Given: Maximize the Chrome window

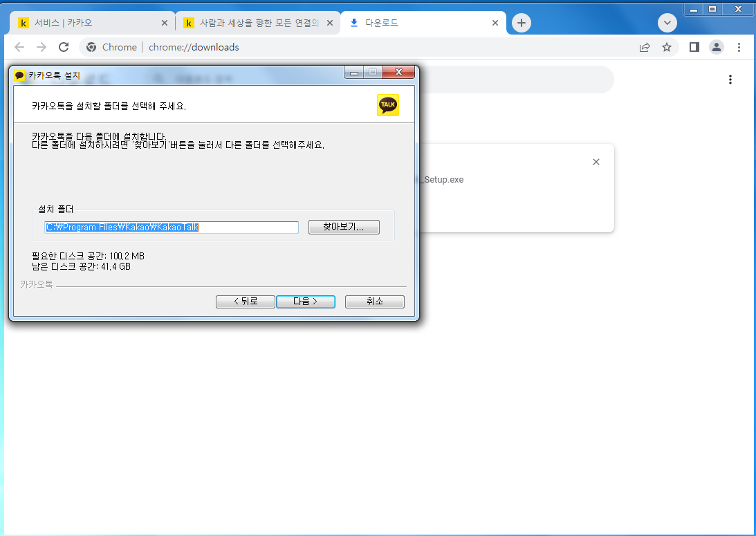Looking at the screenshot, I should pyautogui.click(x=712, y=9).
